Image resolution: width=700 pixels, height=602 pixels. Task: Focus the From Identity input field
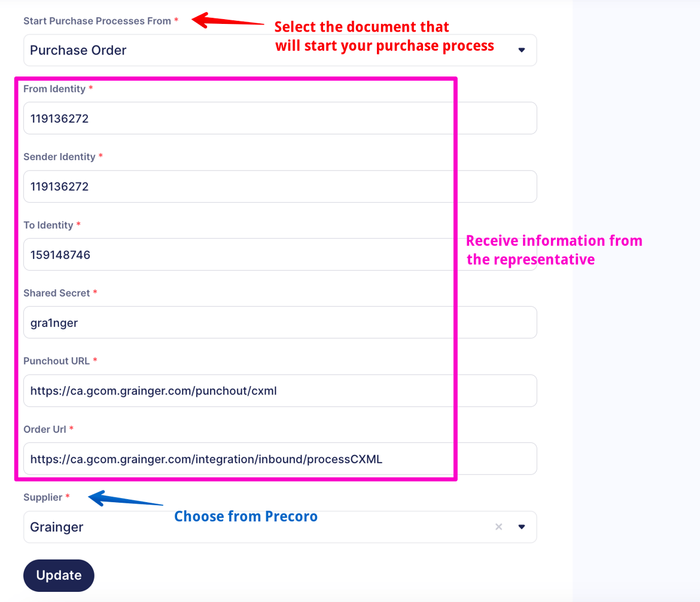coord(239,118)
